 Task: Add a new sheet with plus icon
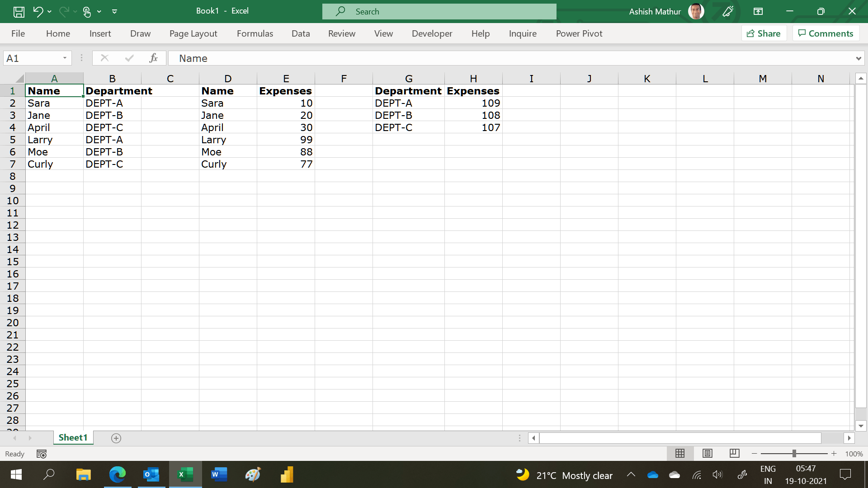click(116, 438)
